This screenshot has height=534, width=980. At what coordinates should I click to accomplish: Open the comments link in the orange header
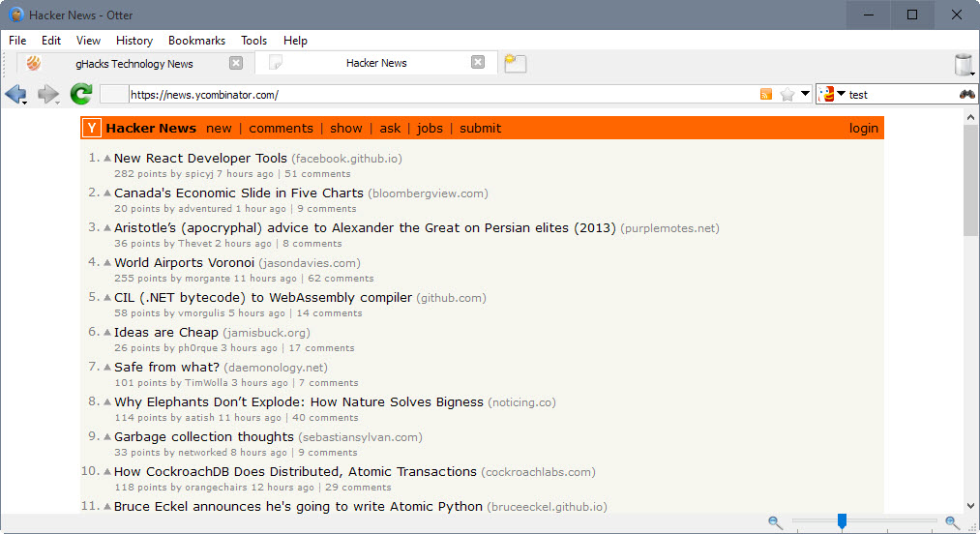(281, 129)
